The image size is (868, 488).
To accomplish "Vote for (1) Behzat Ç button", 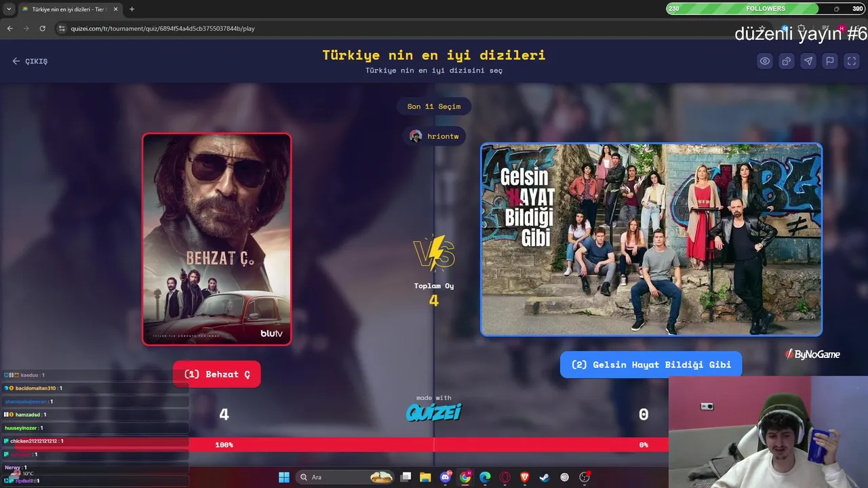I will pyautogui.click(x=217, y=374).
